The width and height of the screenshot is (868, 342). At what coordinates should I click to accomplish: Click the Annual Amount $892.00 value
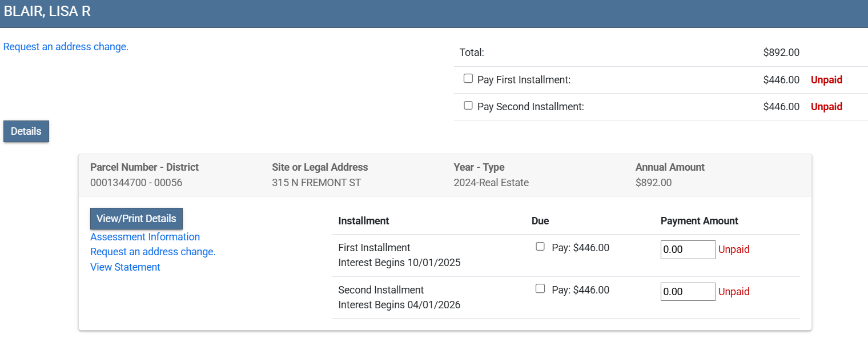tap(653, 183)
